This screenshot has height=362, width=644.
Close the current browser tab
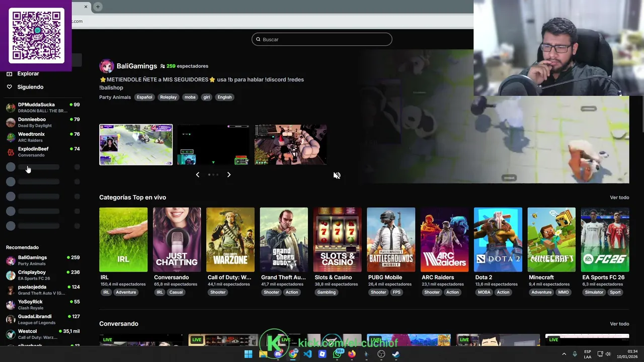86,7
